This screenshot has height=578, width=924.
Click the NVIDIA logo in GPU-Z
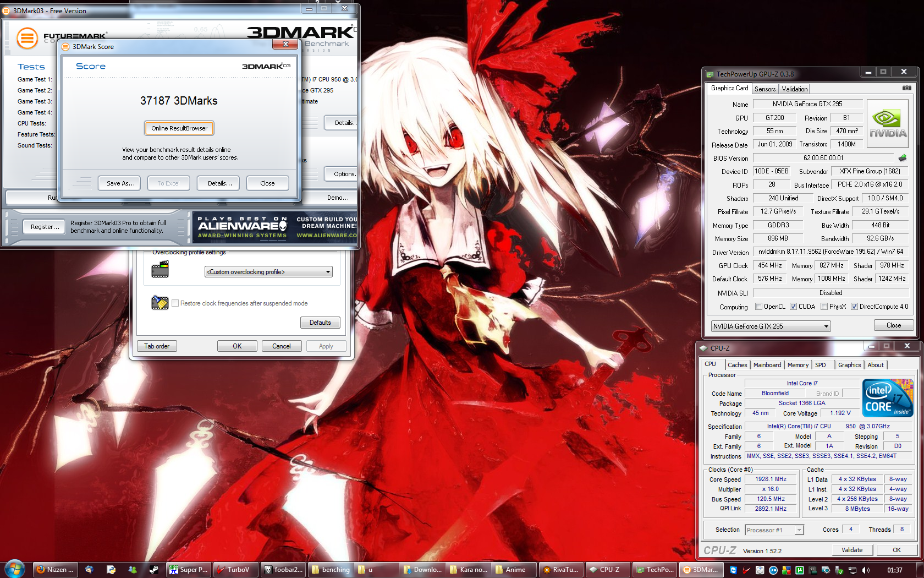tap(888, 123)
